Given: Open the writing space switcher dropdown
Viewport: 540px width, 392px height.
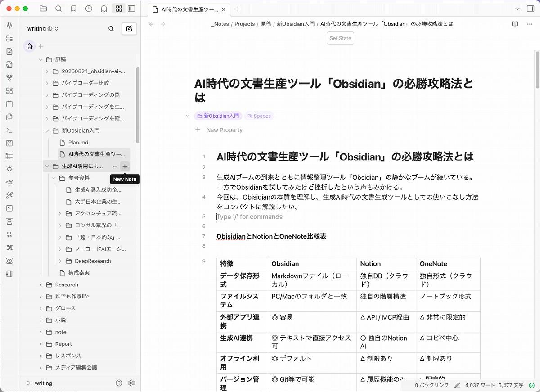Looking at the screenshot, I should (x=43, y=29).
